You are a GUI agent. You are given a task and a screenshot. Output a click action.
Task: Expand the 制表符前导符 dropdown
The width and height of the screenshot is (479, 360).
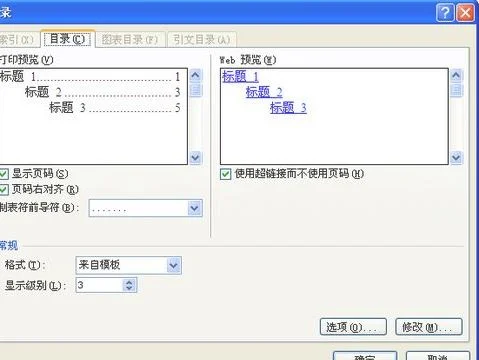tap(195, 208)
